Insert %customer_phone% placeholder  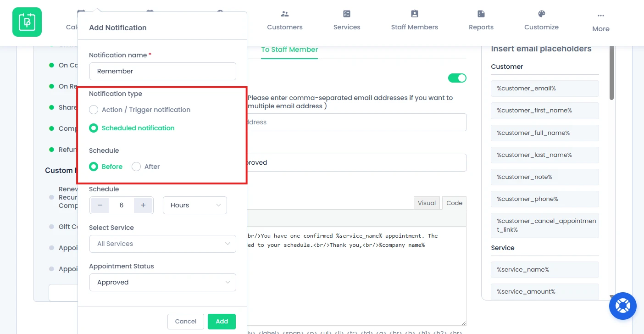pos(545,199)
